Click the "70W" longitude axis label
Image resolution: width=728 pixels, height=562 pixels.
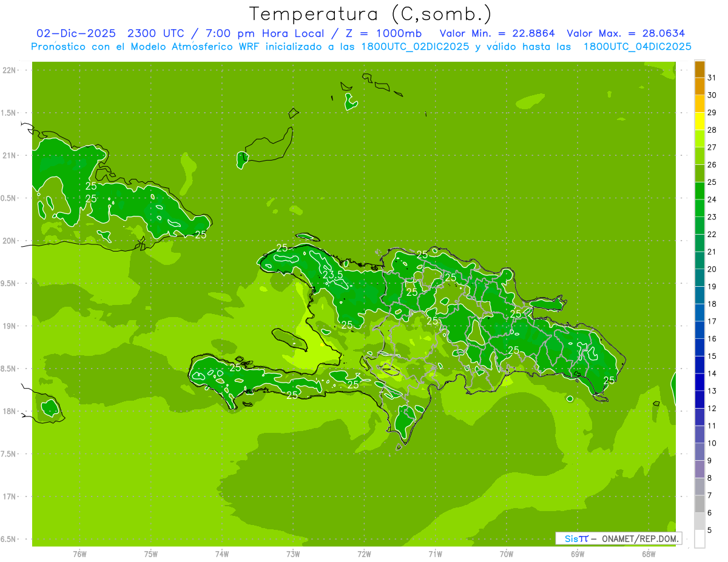click(507, 554)
